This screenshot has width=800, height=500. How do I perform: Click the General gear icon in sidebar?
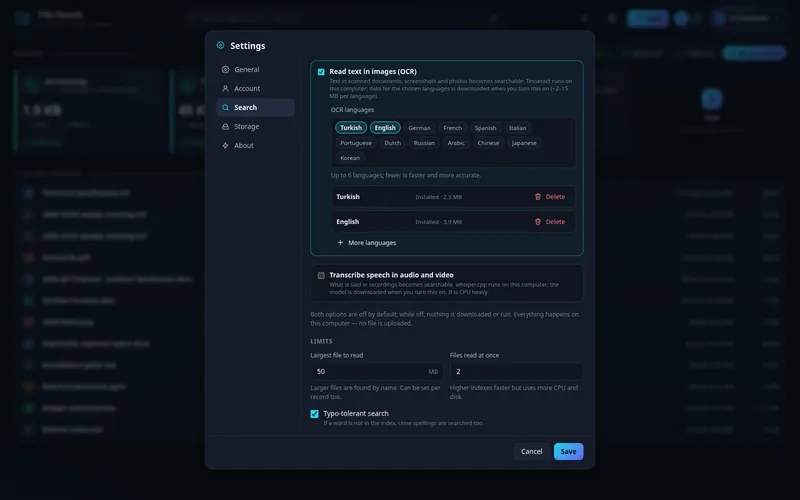pos(225,69)
